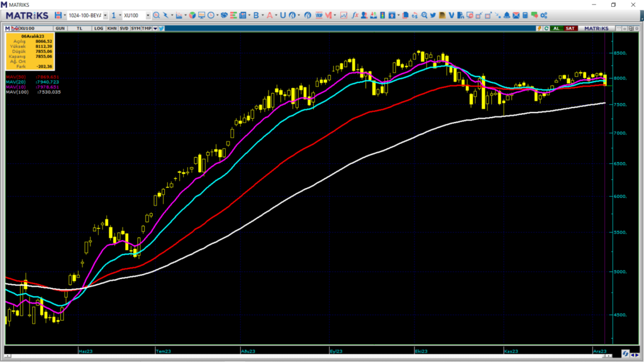Click the user profile person icon
The image size is (644, 362).
pos(364,15)
